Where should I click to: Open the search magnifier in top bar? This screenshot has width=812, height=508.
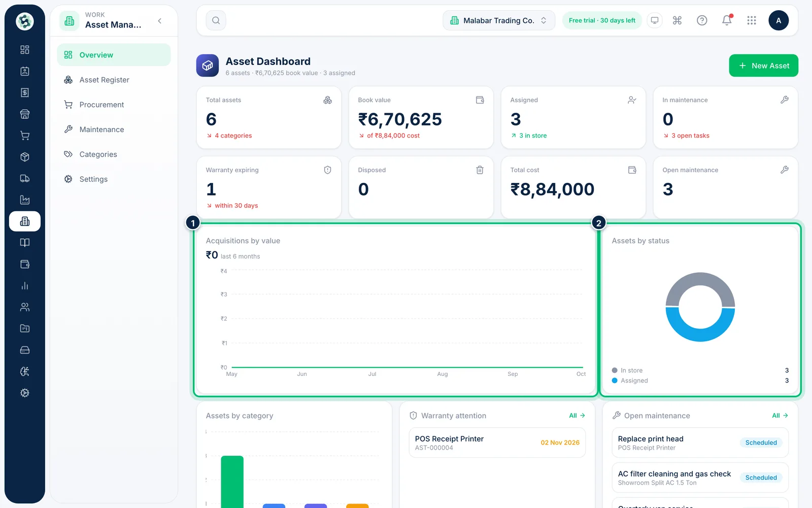216,20
